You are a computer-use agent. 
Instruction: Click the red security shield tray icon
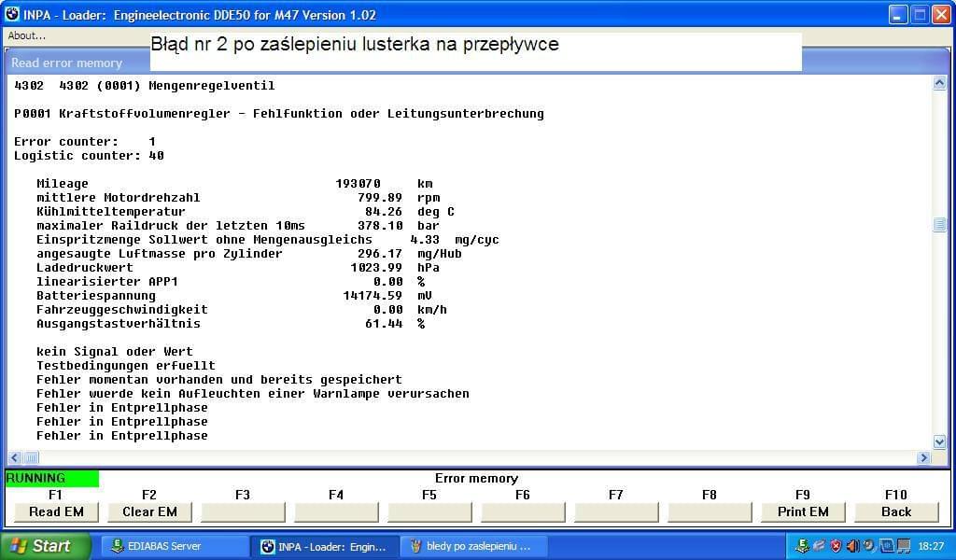836,546
